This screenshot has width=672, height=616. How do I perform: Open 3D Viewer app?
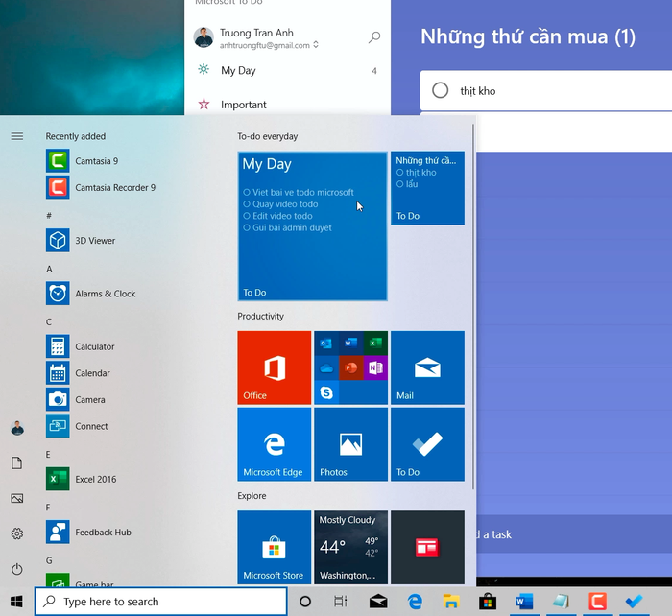[101, 240]
